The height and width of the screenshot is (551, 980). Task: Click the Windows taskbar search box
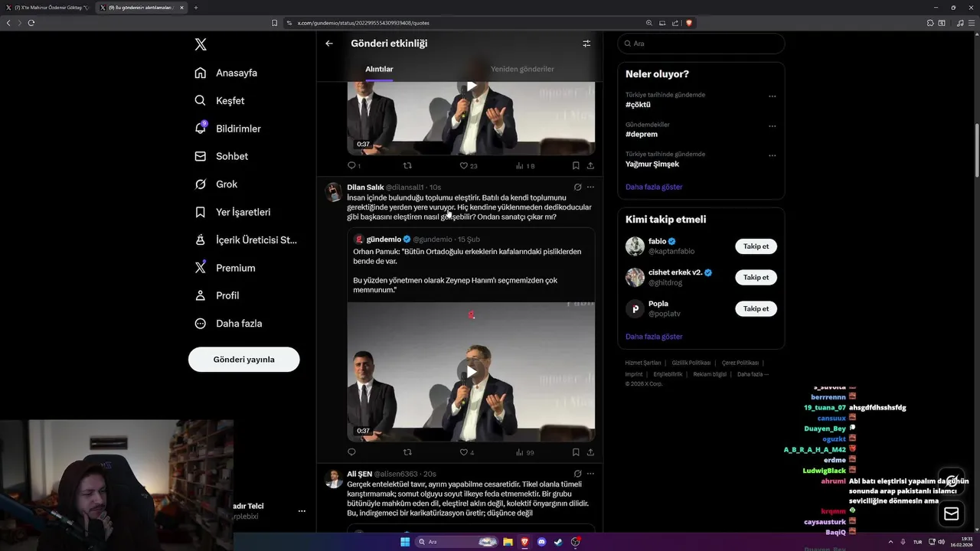pos(457,542)
